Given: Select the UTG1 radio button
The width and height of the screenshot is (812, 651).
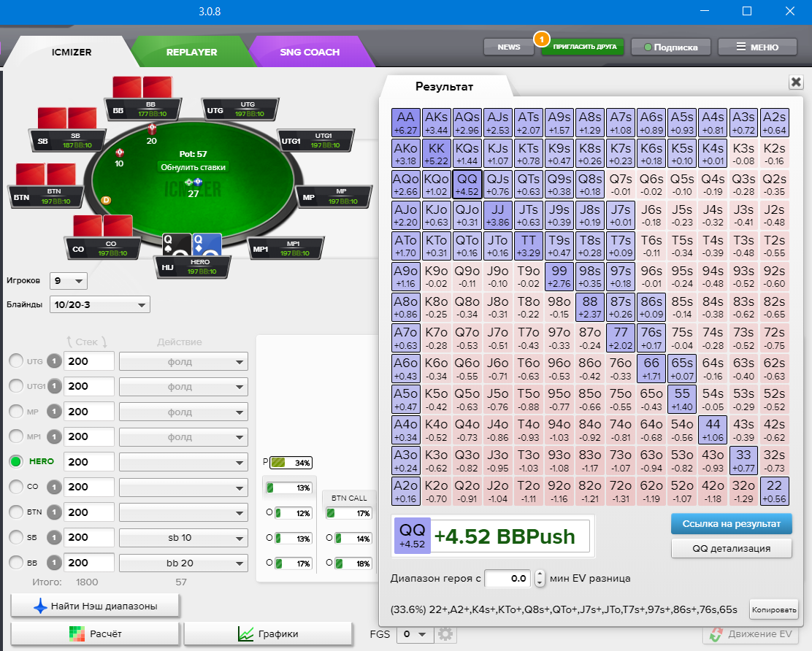Looking at the screenshot, I should 16,386.
